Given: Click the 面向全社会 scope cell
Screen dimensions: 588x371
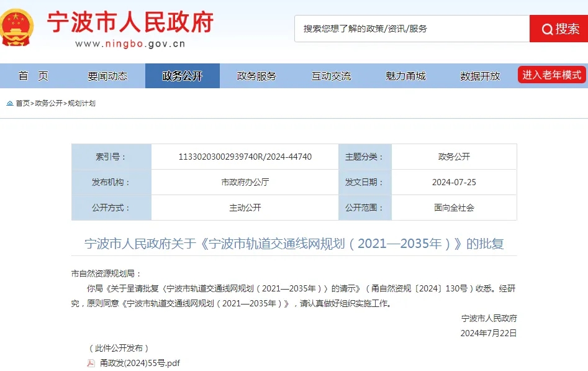Looking at the screenshot, I should pyautogui.click(x=454, y=208).
